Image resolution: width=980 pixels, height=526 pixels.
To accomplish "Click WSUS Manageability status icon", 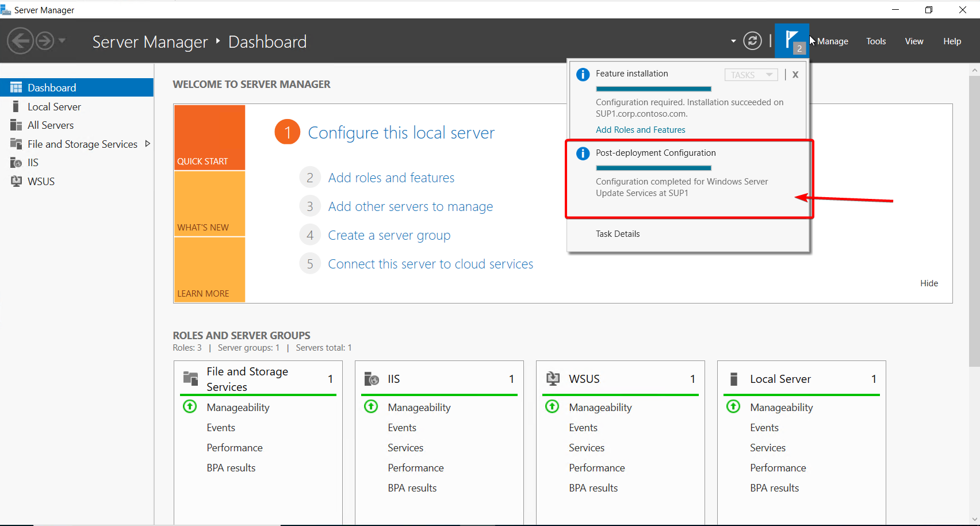I will [x=552, y=406].
